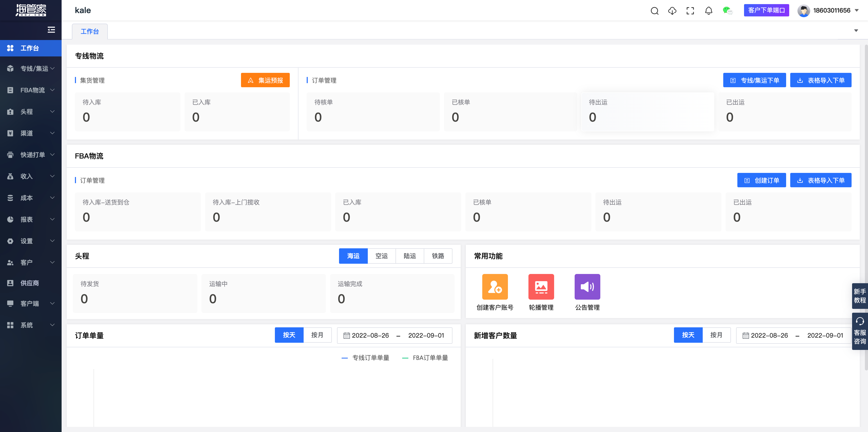Open 轮播管理 shortcut icon

tap(541, 287)
